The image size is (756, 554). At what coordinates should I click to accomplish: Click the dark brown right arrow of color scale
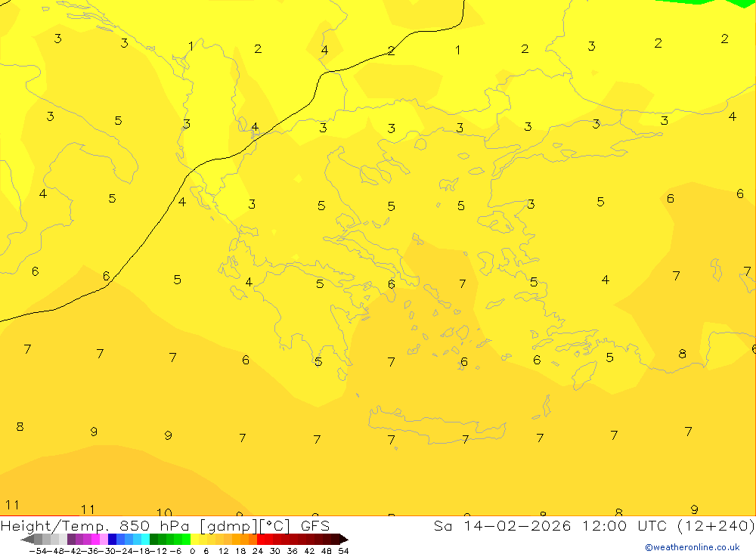pos(343,539)
